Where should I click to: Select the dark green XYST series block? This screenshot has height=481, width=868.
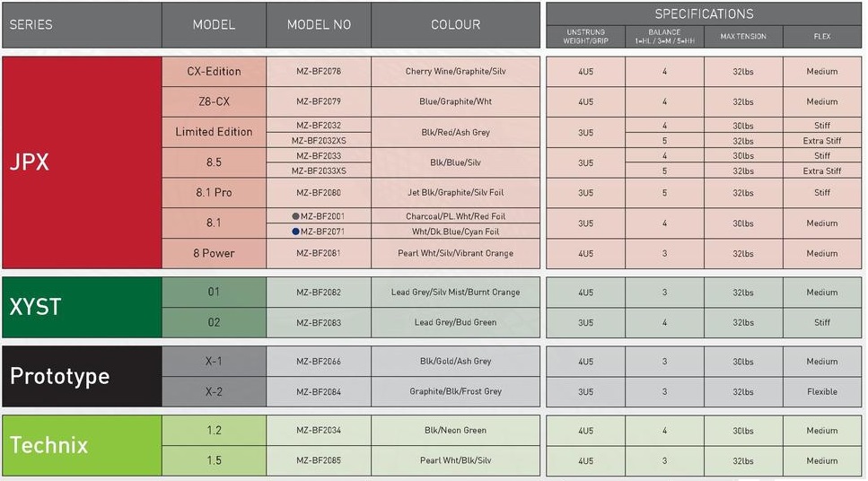[82, 307]
